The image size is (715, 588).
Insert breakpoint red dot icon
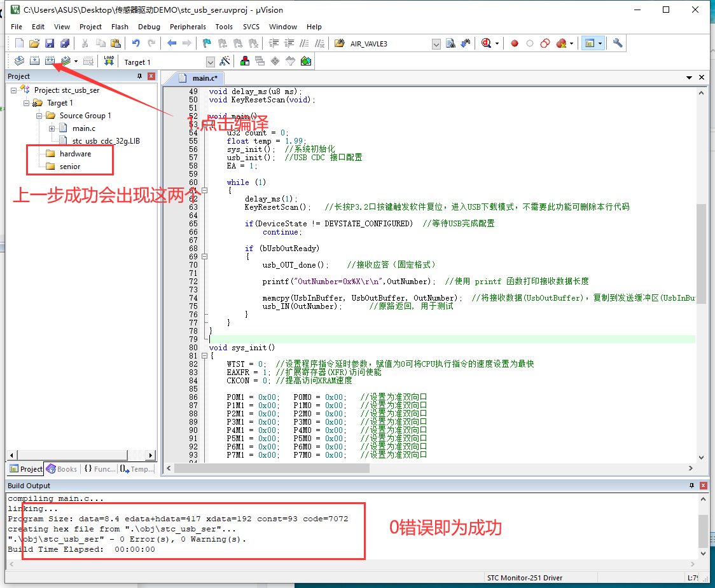[515, 43]
